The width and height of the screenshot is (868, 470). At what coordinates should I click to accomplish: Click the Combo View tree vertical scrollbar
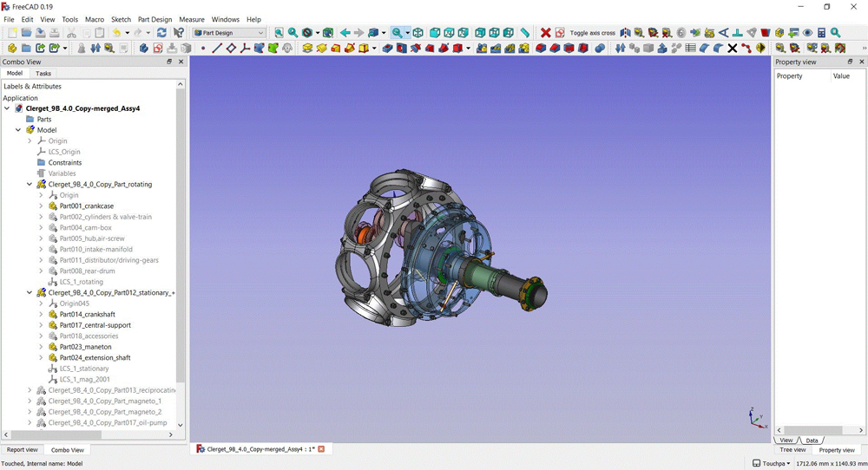181,234
